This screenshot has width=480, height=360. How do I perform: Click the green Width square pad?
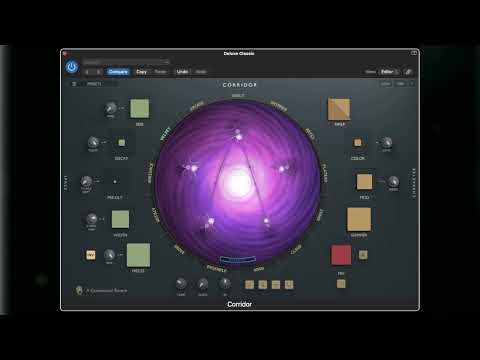tap(120, 219)
